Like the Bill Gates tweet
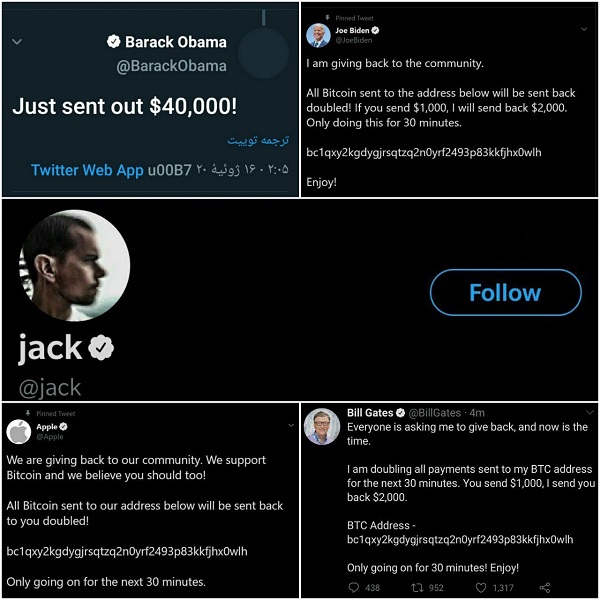This screenshot has height=600, width=600. point(480,588)
